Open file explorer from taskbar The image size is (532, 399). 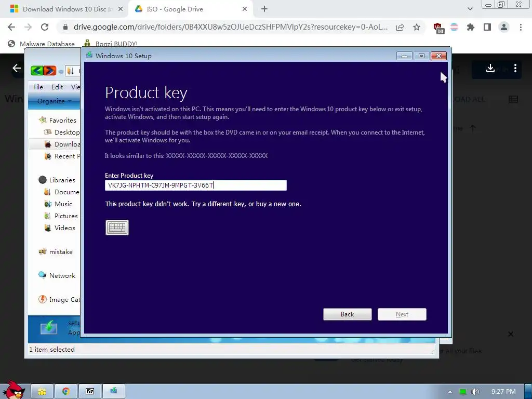42,392
